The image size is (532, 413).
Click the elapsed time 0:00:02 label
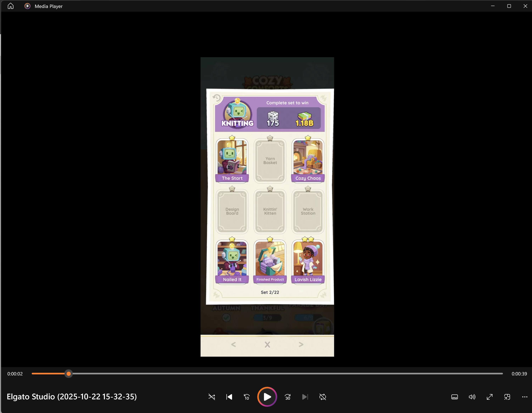[x=15, y=374]
